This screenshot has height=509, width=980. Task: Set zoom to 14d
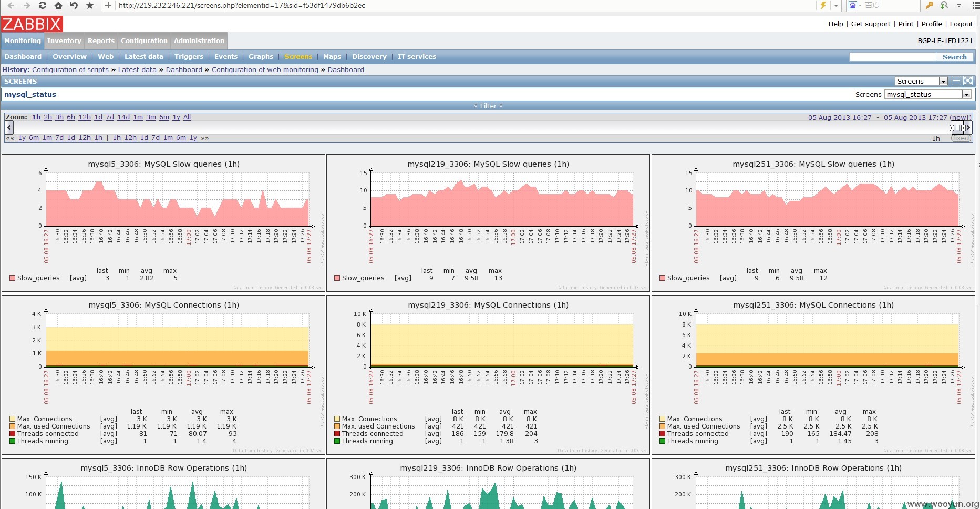click(x=123, y=117)
